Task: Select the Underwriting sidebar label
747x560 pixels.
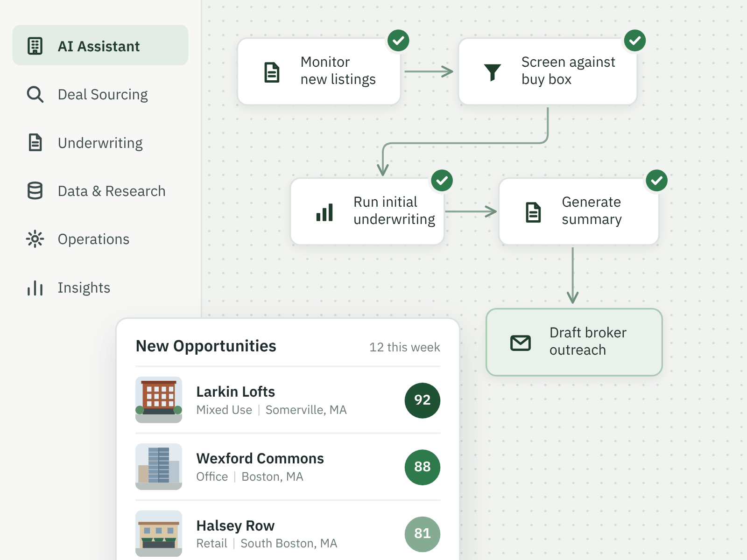Action: pyautogui.click(x=100, y=143)
